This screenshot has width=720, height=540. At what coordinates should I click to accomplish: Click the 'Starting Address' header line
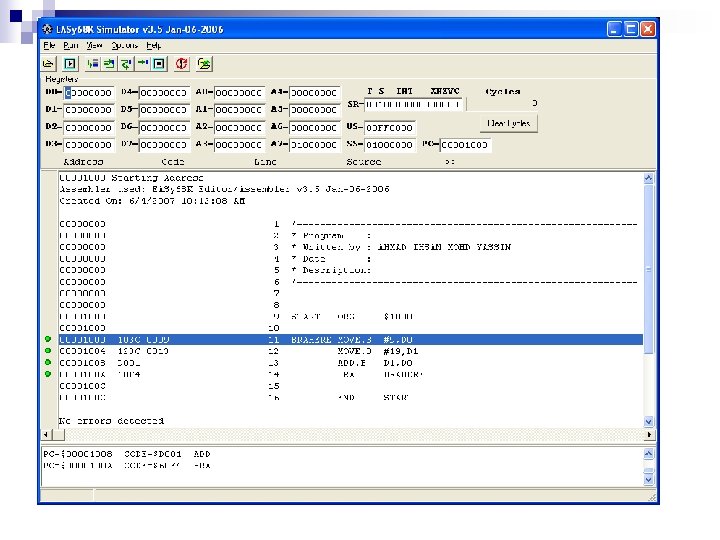tap(131, 178)
